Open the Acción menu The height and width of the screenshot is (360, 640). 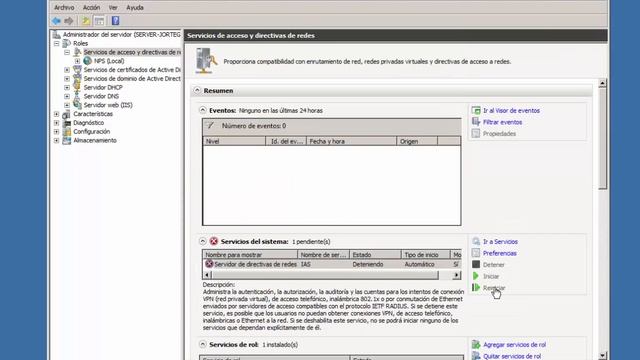point(91,7)
